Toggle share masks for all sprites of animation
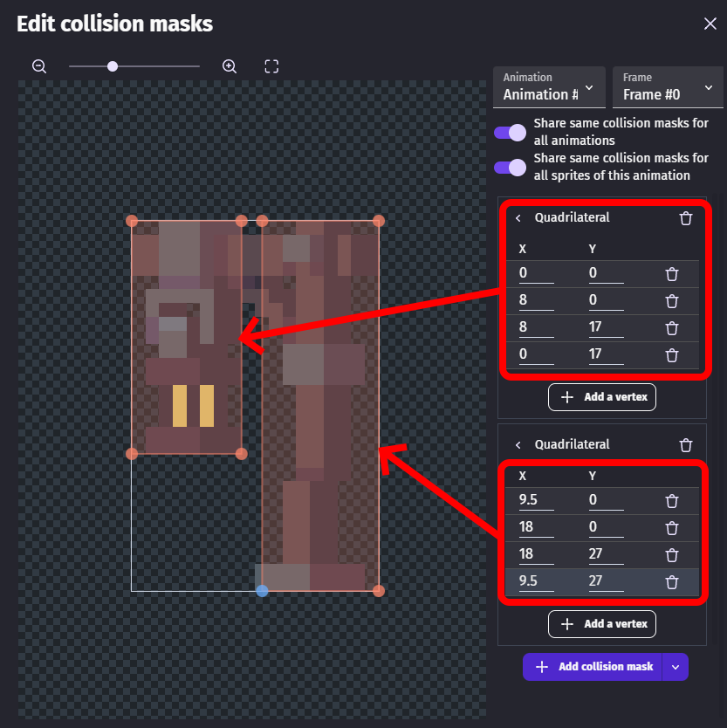Viewport: 727px width, 728px height. pos(510,168)
